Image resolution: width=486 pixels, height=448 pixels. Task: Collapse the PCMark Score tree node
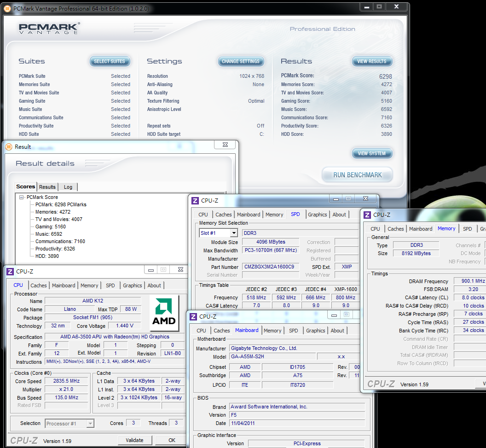tap(21, 197)
